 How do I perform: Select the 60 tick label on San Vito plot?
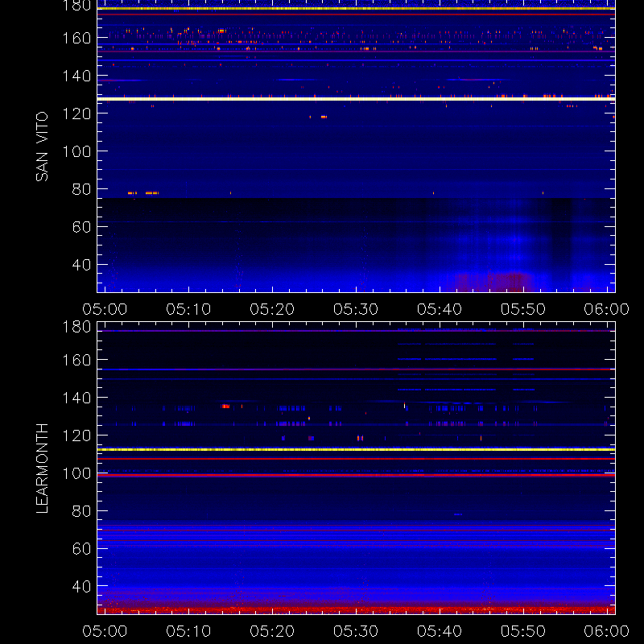(x=81, y=227)
